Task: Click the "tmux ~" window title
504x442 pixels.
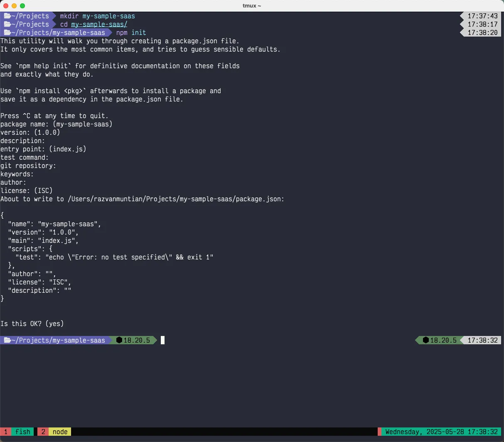Action: coord(252,6)
